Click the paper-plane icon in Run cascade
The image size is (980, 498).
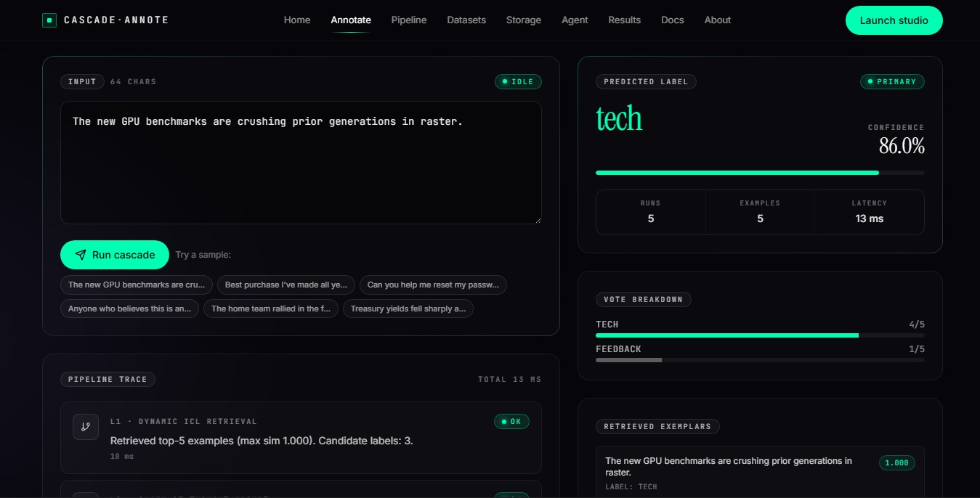81,255
